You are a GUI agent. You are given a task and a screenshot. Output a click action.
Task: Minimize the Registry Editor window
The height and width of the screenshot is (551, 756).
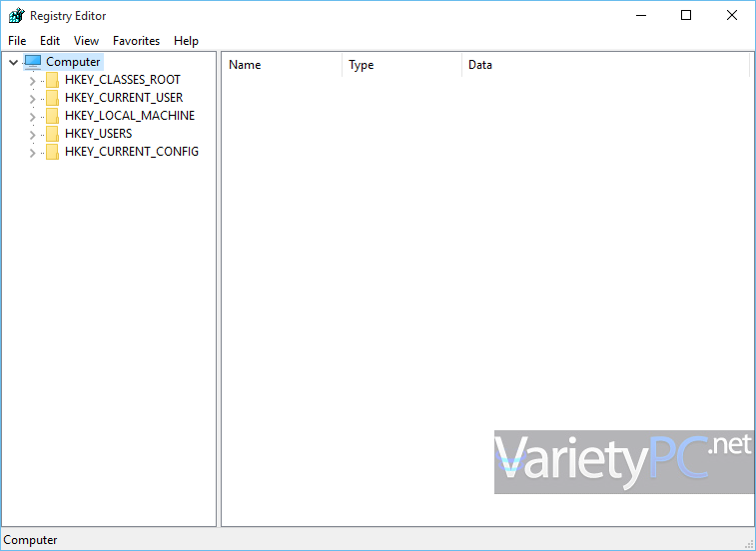[x=641, y=15]
